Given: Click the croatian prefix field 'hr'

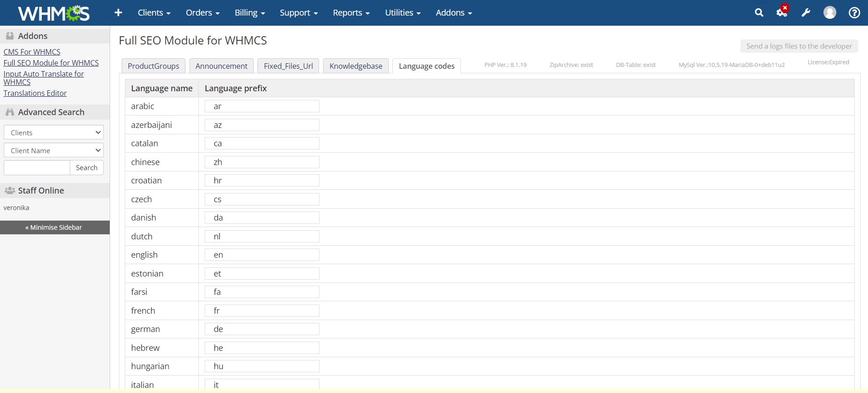Looking at the screenshot, I should coord(262,181).
